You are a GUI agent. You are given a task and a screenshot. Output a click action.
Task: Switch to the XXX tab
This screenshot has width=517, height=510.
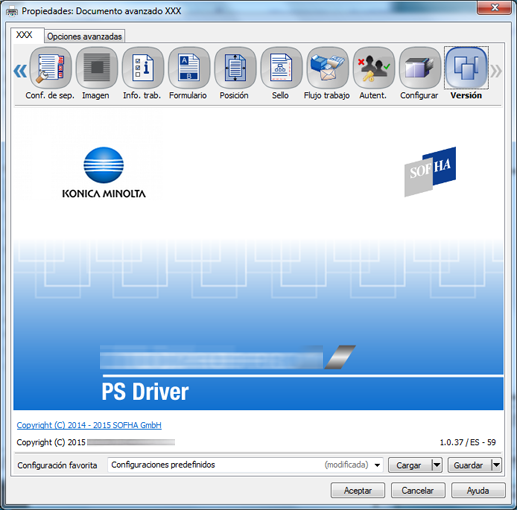tap(27, 35)
